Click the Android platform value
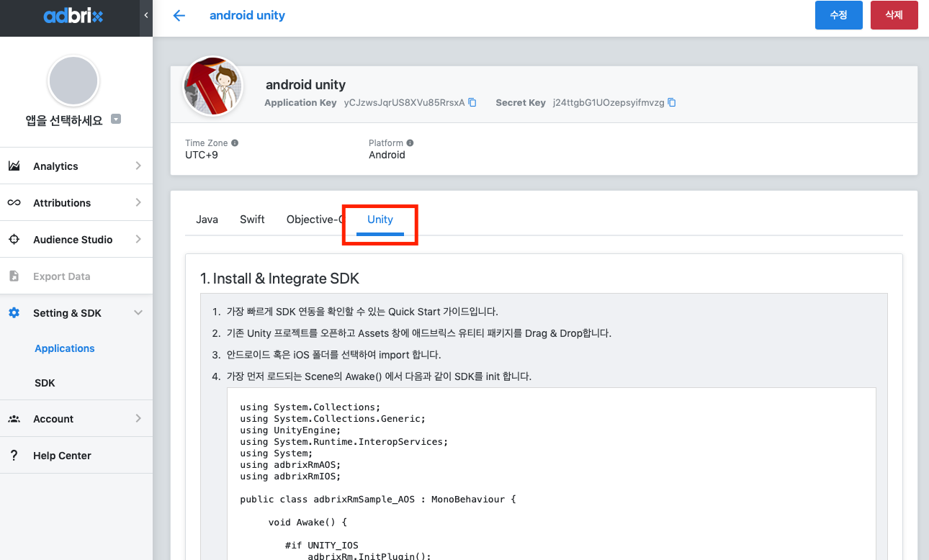The image size is (929, 560). click(387, 155)
